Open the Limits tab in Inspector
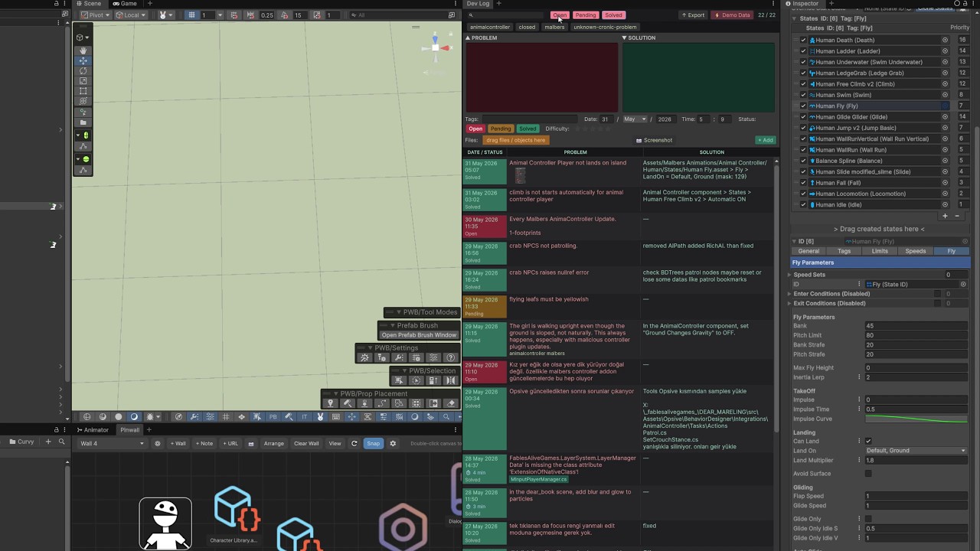 [880, 251]
